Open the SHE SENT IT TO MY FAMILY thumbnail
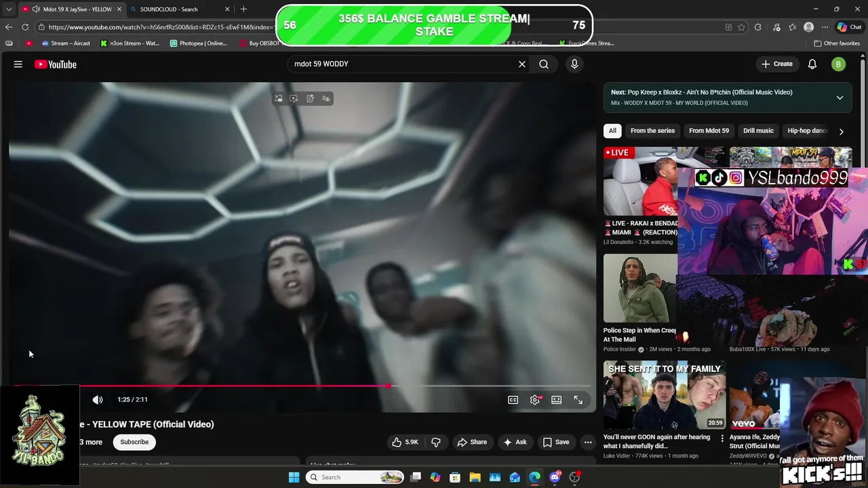The image size is (868, 488). (x=665, y=395)
